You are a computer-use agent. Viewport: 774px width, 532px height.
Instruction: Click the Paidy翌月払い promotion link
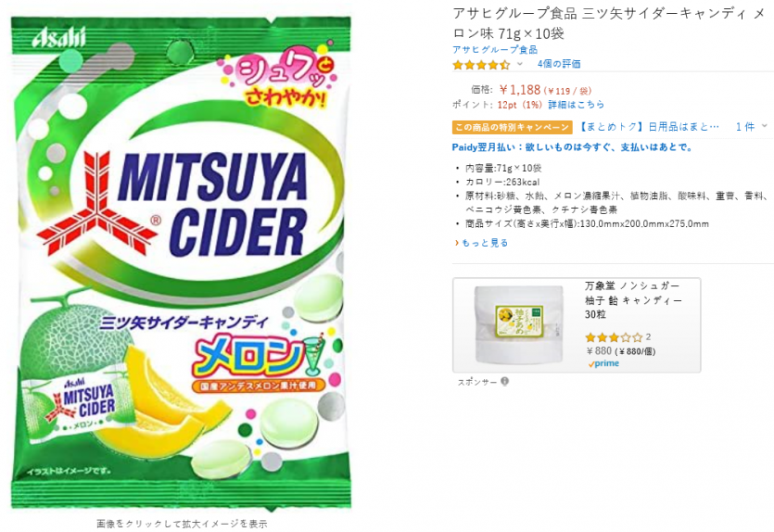point(572,147)
